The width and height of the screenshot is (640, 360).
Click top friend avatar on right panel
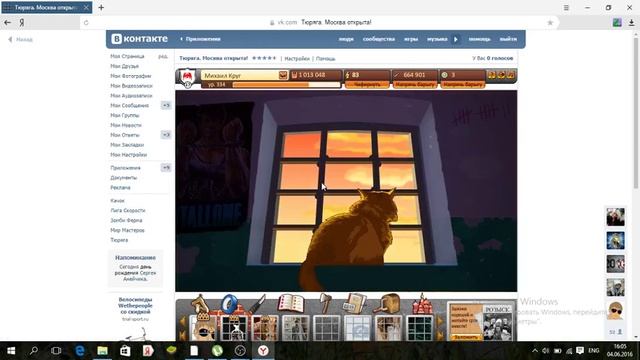tap(615, 217)
